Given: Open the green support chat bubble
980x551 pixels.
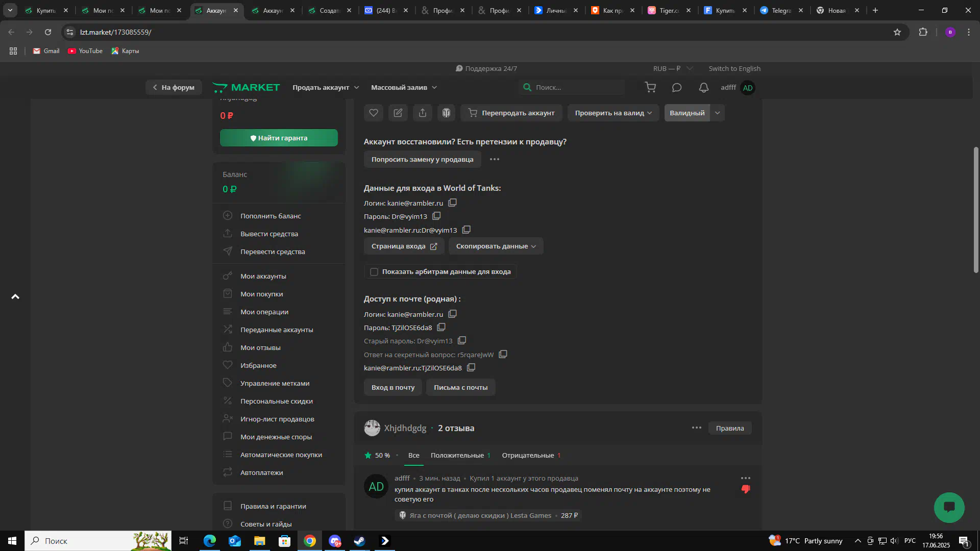Looking at the screenshot, I should point(949,507).
